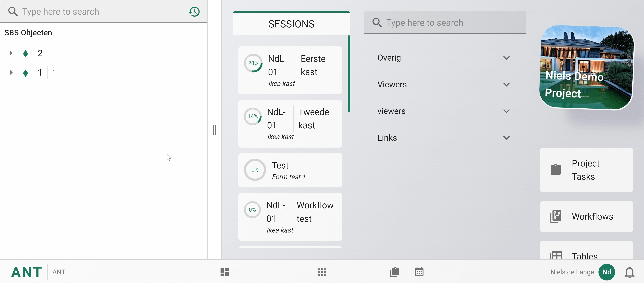Expand tree node 2

coord(11,53)
